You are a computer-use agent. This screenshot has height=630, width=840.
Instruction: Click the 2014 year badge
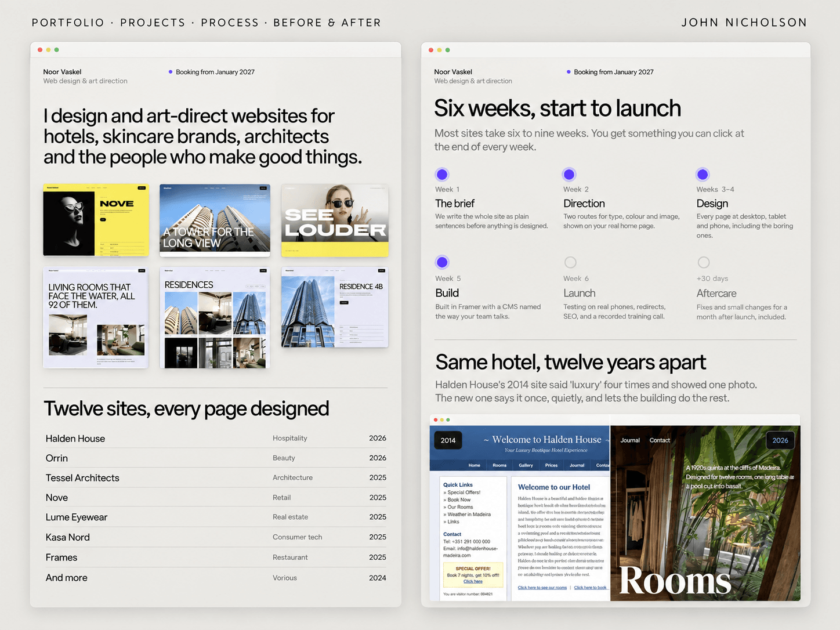(x=448, y=440)
